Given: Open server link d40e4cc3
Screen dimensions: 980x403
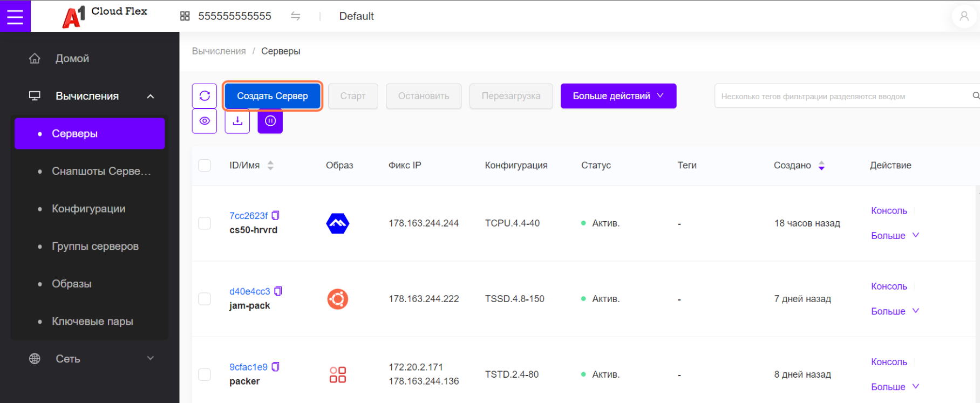Looking at the screenshot, I should point(249,291).
